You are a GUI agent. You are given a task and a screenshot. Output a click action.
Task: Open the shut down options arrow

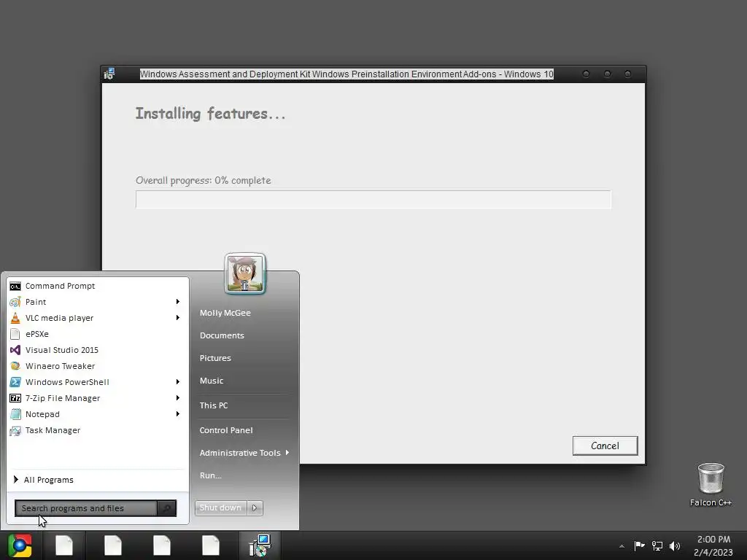tap(255, 508)
